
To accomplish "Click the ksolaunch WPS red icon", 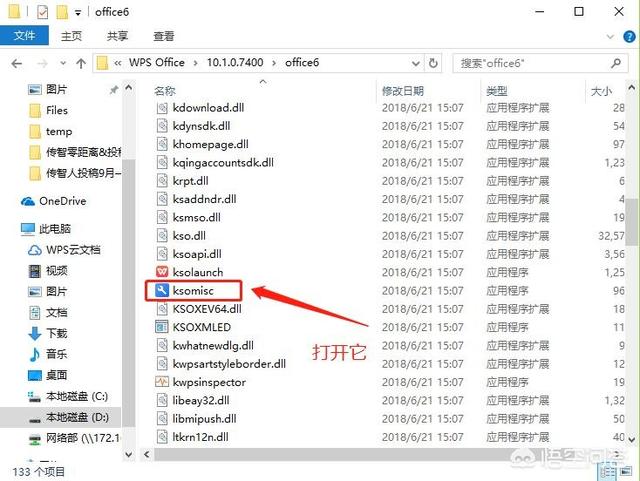I will [x=162, y=272].
